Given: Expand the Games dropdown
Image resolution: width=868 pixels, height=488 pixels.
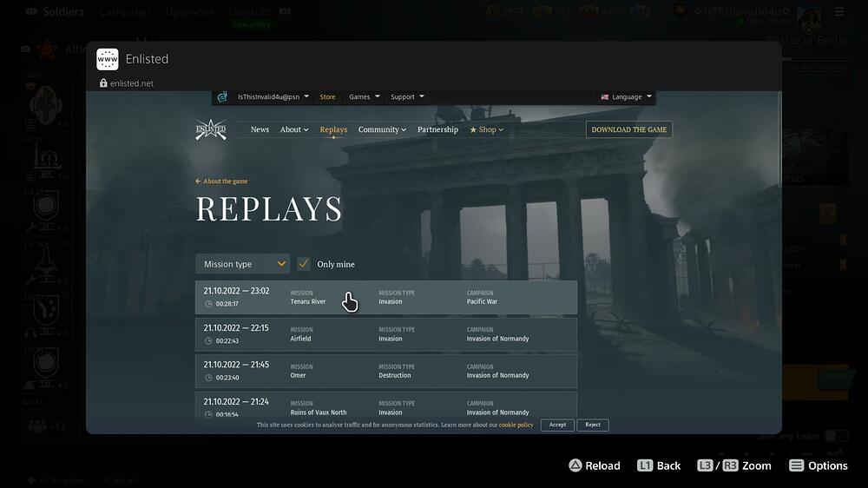Looking at the screenshot, I should tap(365, 97).
